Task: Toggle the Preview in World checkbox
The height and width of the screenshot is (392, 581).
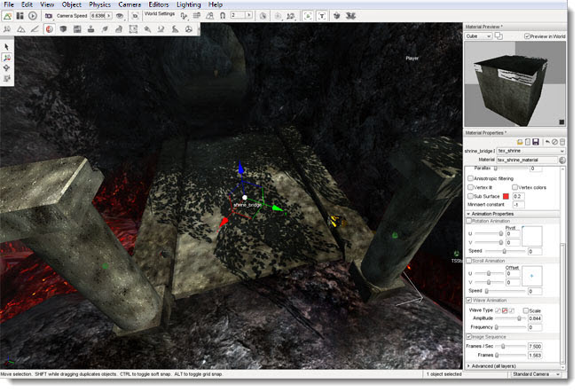Action: click(527, 36)
